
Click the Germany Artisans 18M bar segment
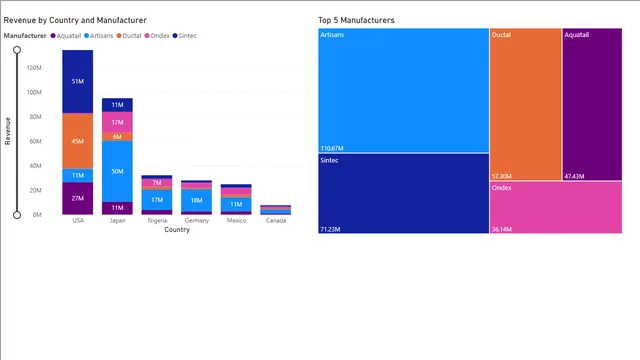(196, 200)
